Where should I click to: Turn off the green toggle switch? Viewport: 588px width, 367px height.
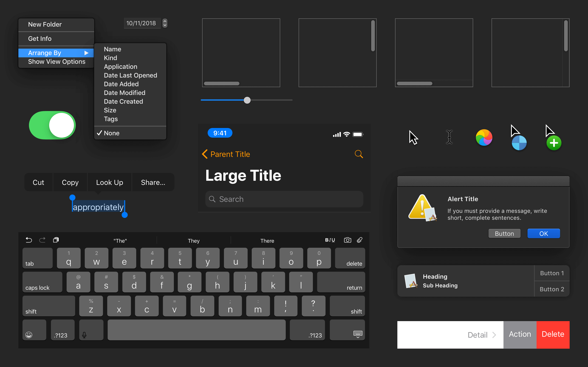coord(52,125)
